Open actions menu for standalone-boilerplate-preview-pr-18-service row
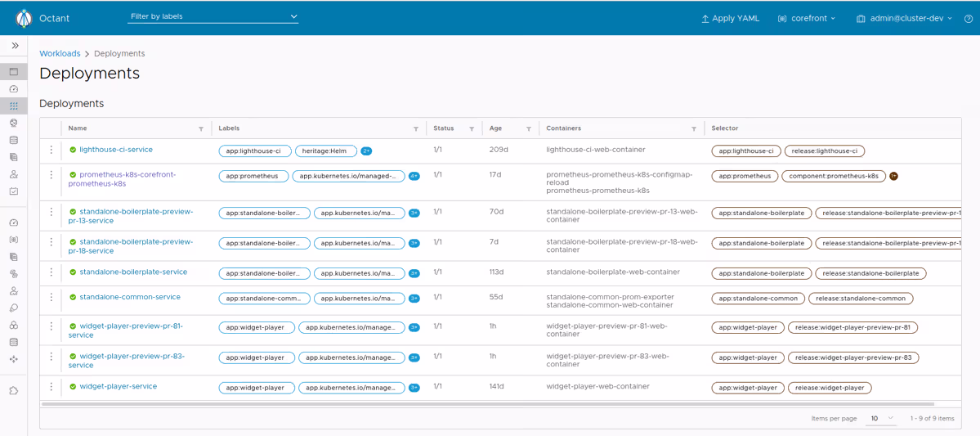Image resolution: width=980 pixels, height=436 pixels. 51,242
